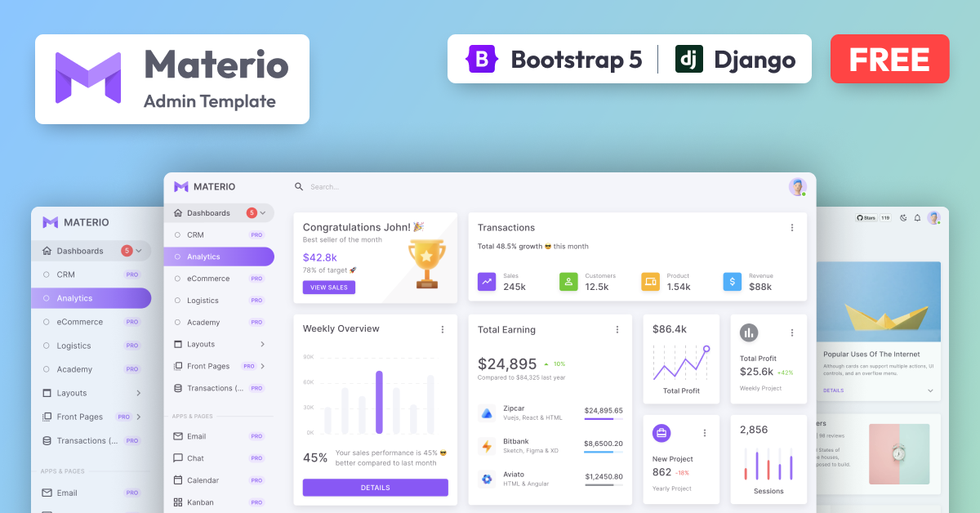Toggle dark mode moon icon in the right window
Screen dimensions: 980x513
click(x=903, y=217)
